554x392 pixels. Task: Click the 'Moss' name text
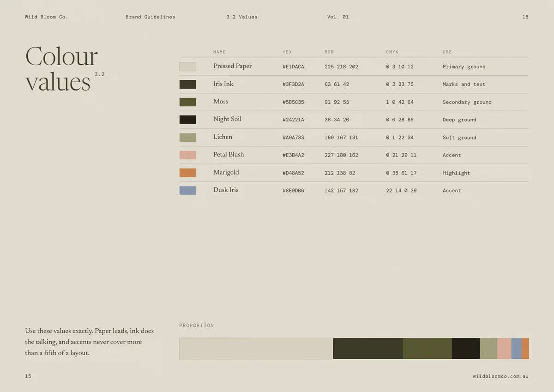[x=221, y=102]
